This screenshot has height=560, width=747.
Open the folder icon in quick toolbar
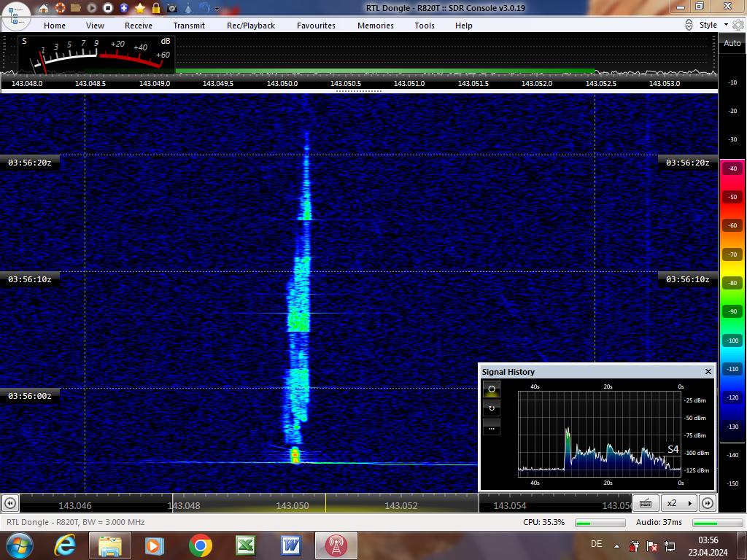[76, 8]
